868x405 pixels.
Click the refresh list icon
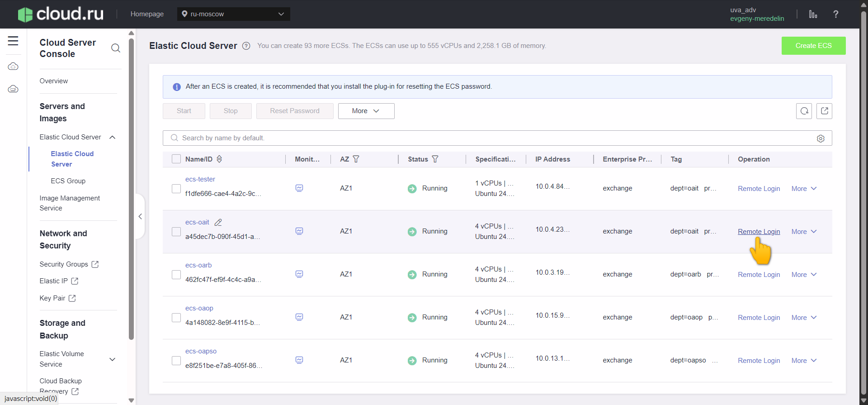click(804, 111)
